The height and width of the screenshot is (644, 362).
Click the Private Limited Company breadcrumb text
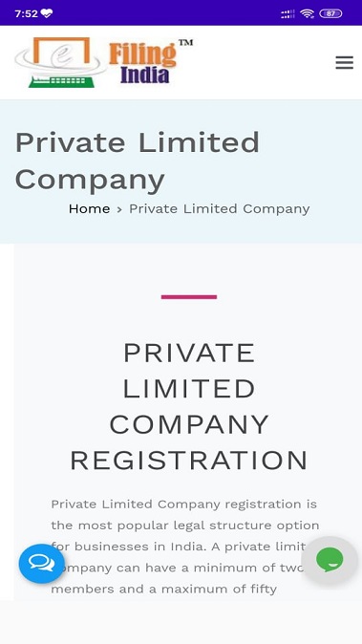(219, 208)
